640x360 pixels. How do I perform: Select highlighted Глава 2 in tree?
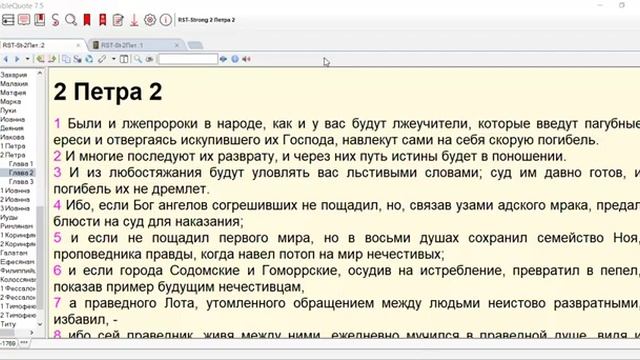[21, 173]
